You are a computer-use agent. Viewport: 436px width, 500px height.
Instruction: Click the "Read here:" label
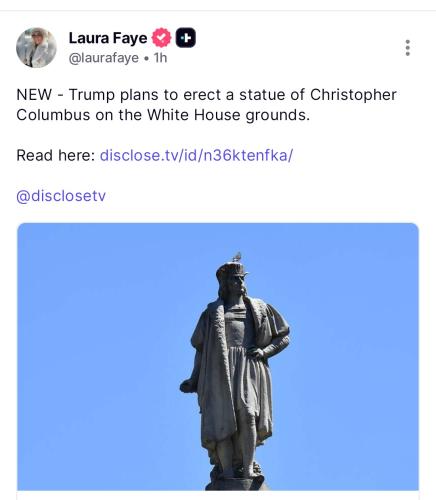click(x=56, y=155)
